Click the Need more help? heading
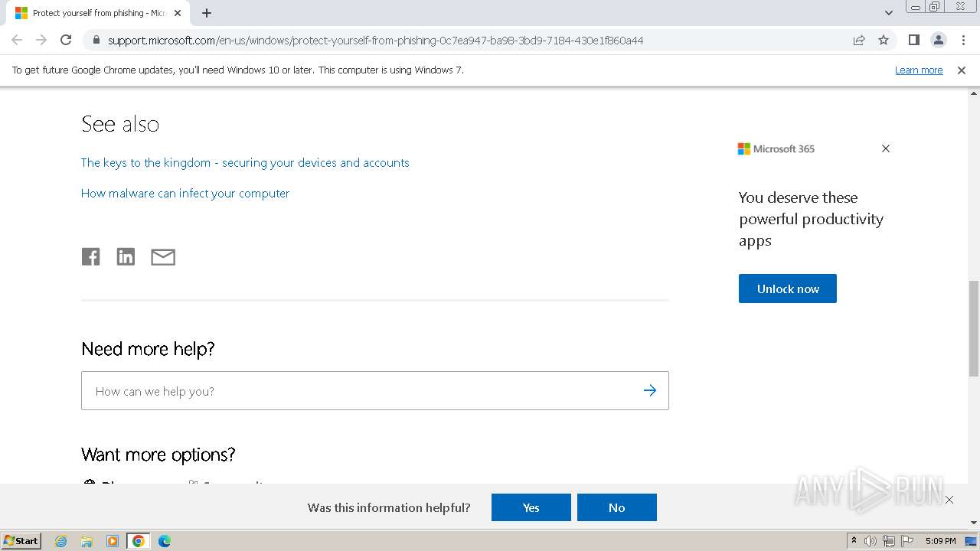 click(148, 349)
